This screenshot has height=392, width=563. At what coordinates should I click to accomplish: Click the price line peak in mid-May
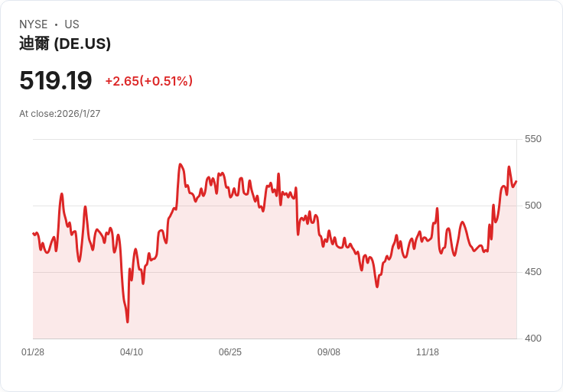pyautogui.click(x=180, y=164)
